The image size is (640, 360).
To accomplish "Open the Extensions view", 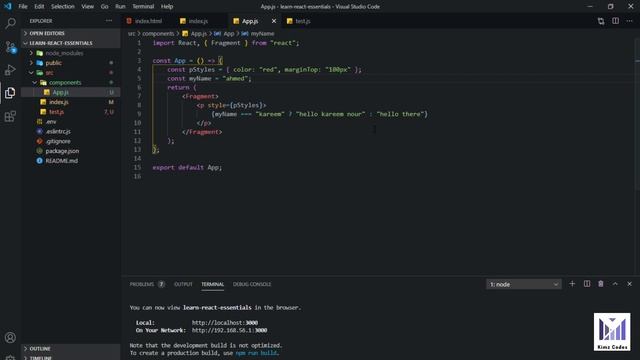I will (x=10, y=116).
